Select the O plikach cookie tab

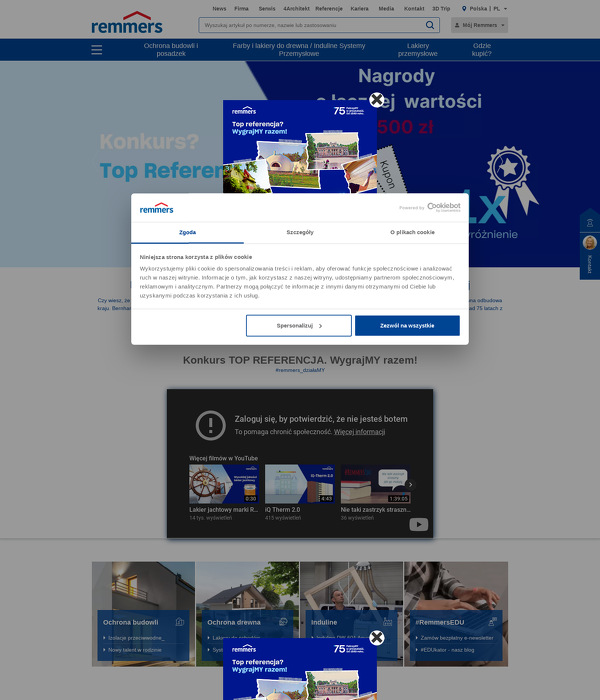coord(412,232)
